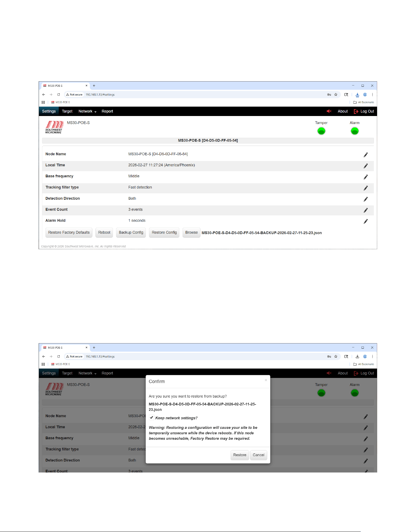The width and height of the screenshot is (411, 532).
Task: Confirm with the Restore button in the dialog
Action: click(240, 455)
